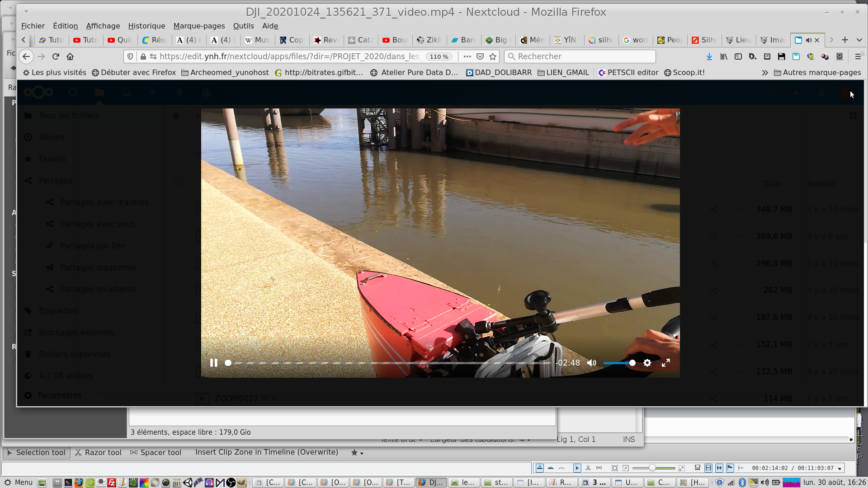Mute the video player volume
This screenshot has width=868, height=488.
click(592, 363)
